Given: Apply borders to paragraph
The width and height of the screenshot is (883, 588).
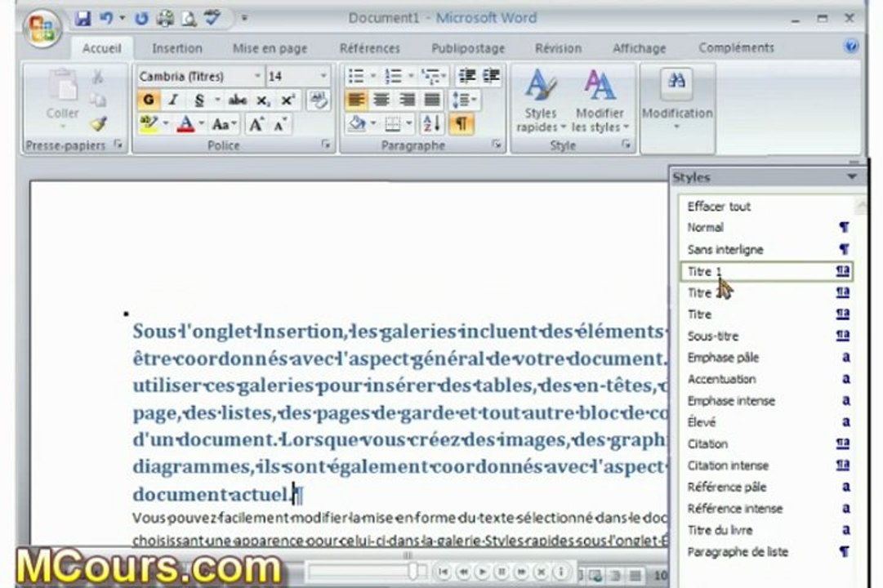Looking at the screenshot, I should tap(393, 124).
